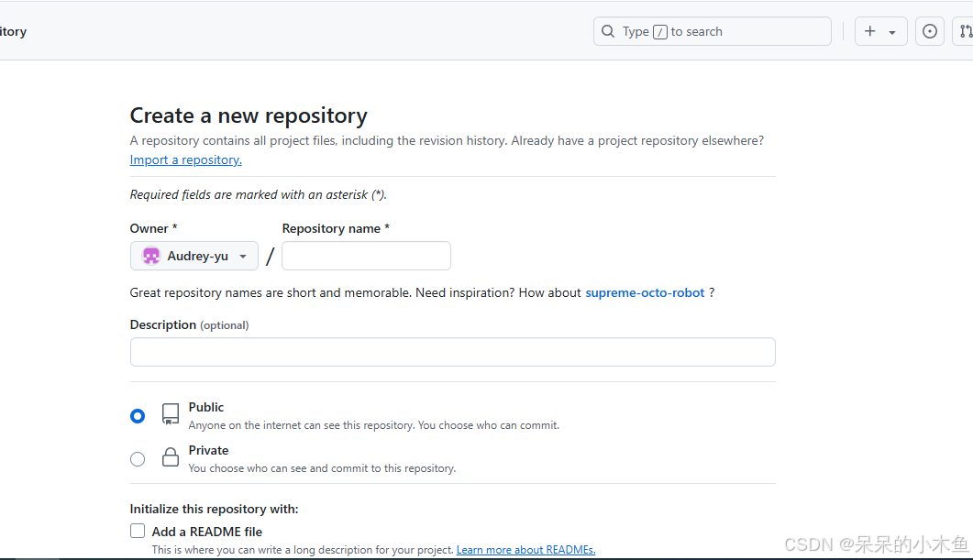The width and height of the screenshot is (973, 560).
Task: Click the magnifier icon in search box
Action: click(x=608, y=31)
